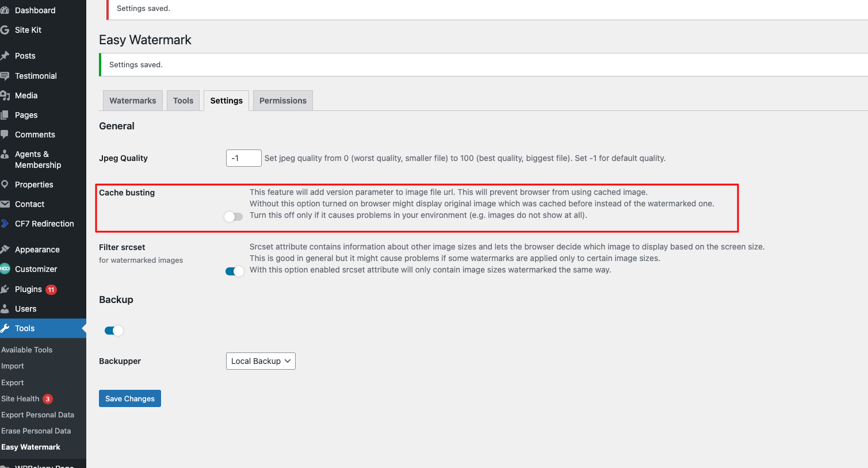Click the Cache busting label
This screenshot has width=868, height=468.
coord(127,193)
